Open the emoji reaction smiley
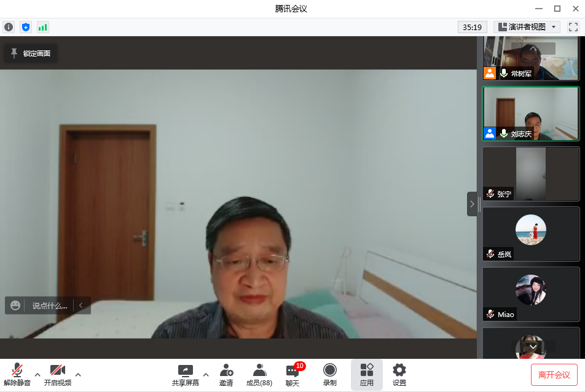Viewport: 585px width, 392px height. pos(15,305)
